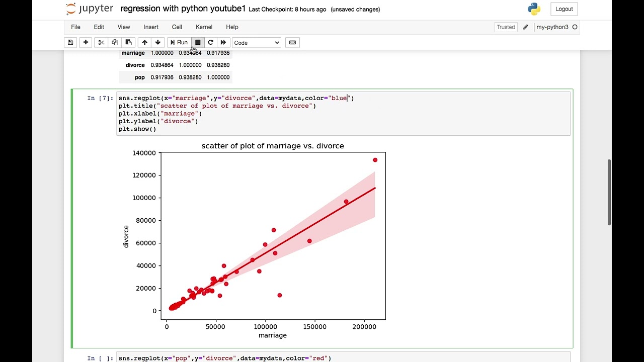644x362 pixels.
Task: Restart the kernel icon
Action: [x=211, y=43]
